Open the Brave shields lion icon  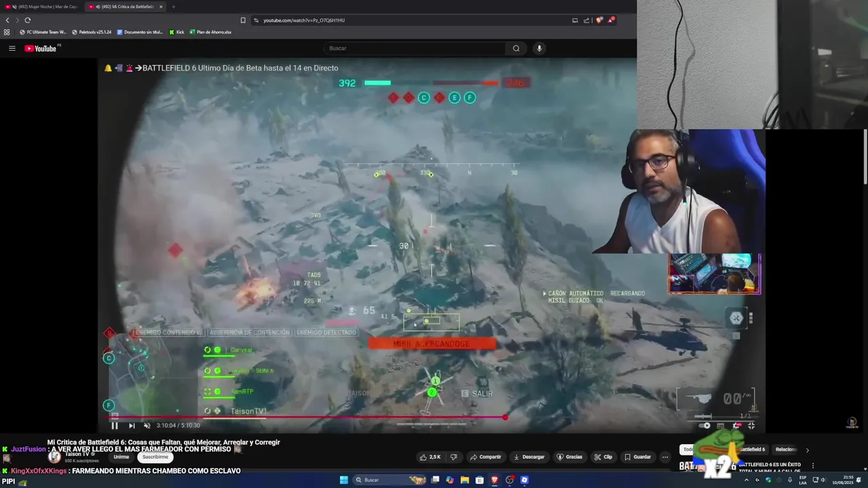[x=599, y=20]
